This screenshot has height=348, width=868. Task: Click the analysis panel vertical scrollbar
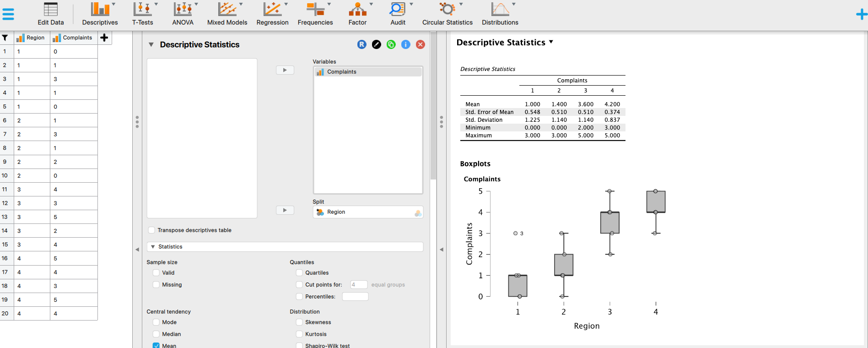(x=433, y=105)
